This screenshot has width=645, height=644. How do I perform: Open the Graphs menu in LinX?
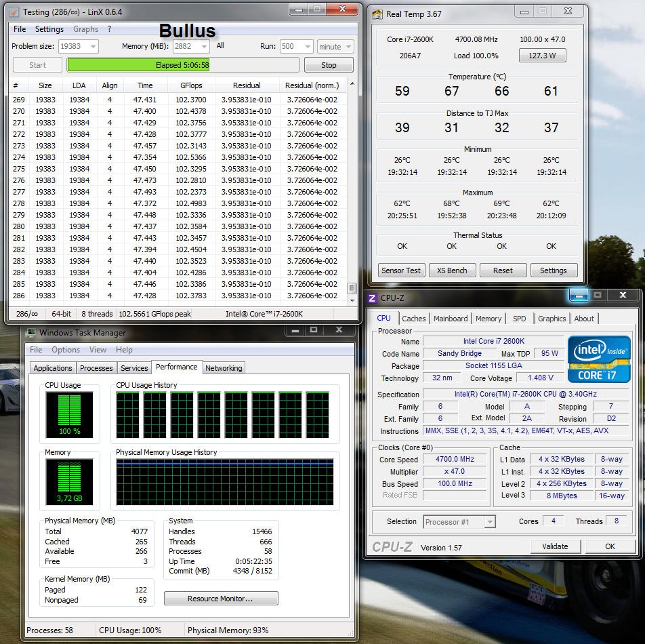85,29
